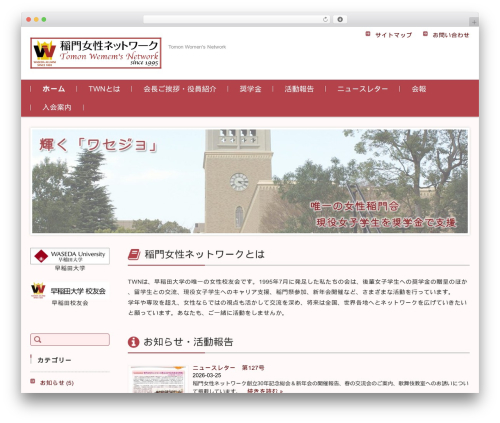Click the download icon beside address bar
Screen dimensions: 500x423
click(340, 20)
